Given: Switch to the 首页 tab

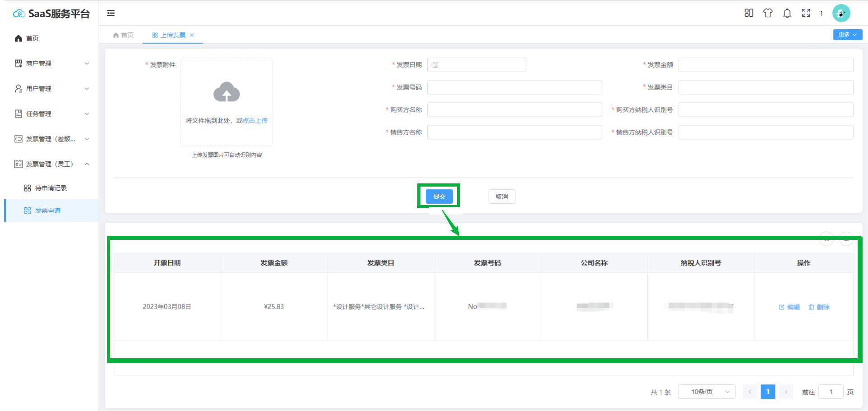Looking at the screenshot, I should (124, 35).
